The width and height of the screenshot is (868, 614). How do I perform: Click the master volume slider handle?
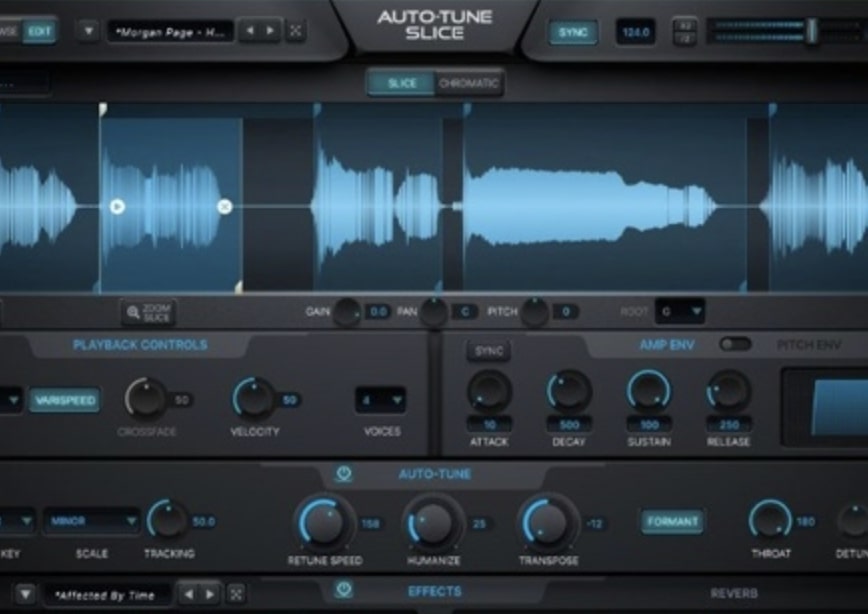pos(812,31)
